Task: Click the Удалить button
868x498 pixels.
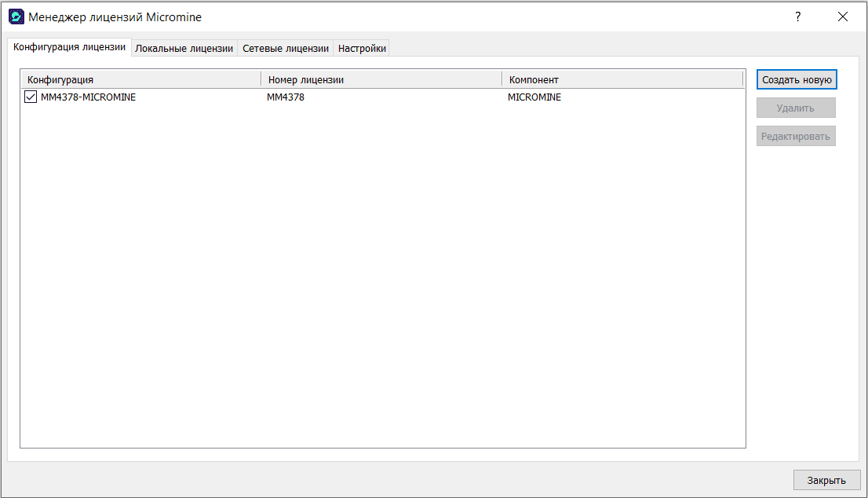Action: (796, 108)
